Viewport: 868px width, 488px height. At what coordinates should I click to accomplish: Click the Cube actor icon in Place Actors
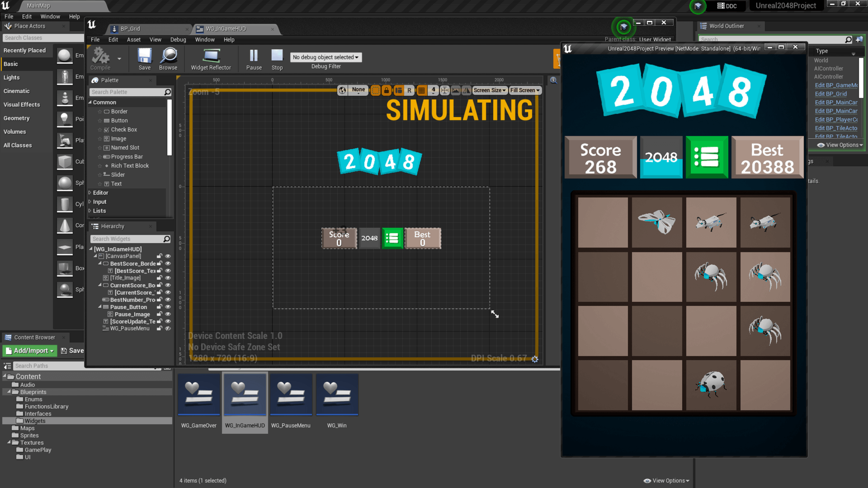coord(65,162)
